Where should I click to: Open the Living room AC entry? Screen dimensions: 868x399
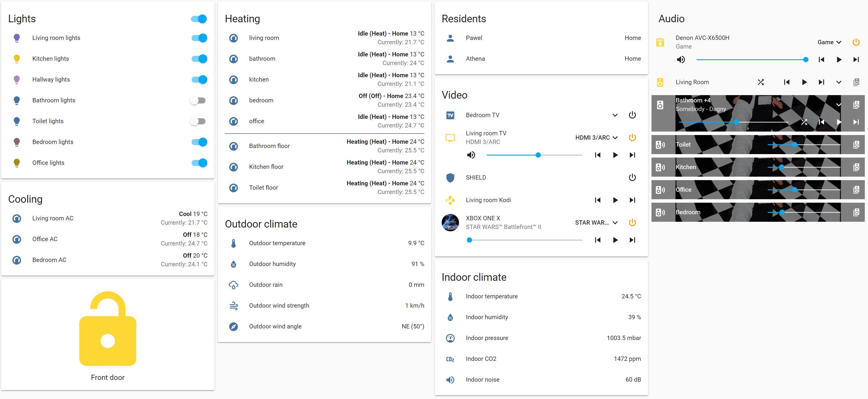(53, 218)
